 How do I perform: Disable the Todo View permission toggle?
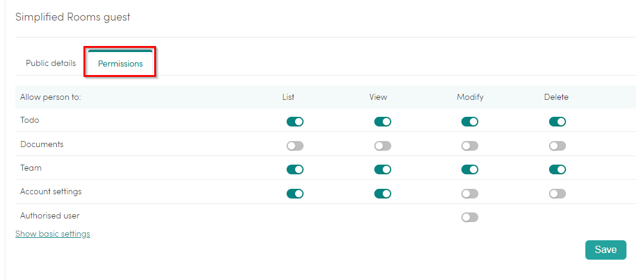[382, 122]
